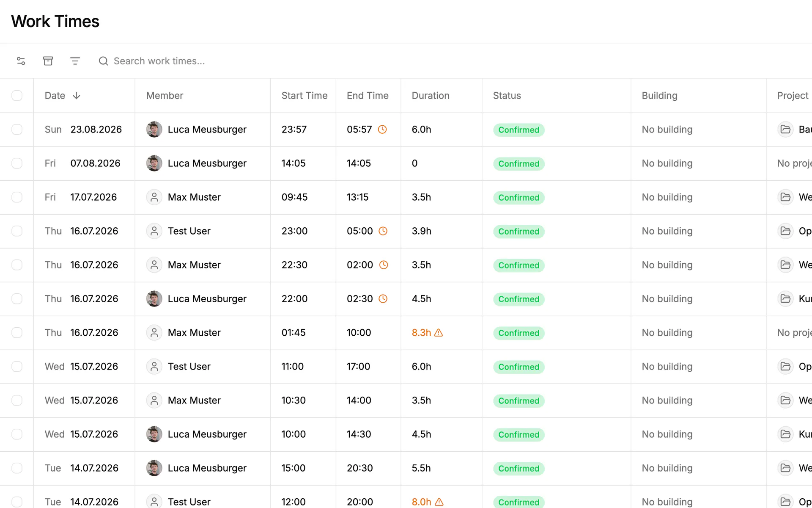Type in the Search work times field
Viewport: 812px width, 508px height.
coord(159,61)
